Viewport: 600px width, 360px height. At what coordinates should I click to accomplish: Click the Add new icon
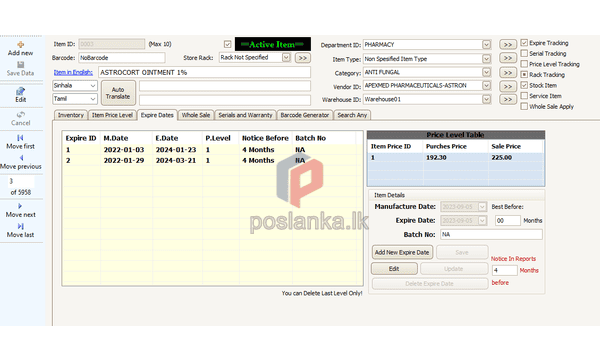(x=21, y=44)
